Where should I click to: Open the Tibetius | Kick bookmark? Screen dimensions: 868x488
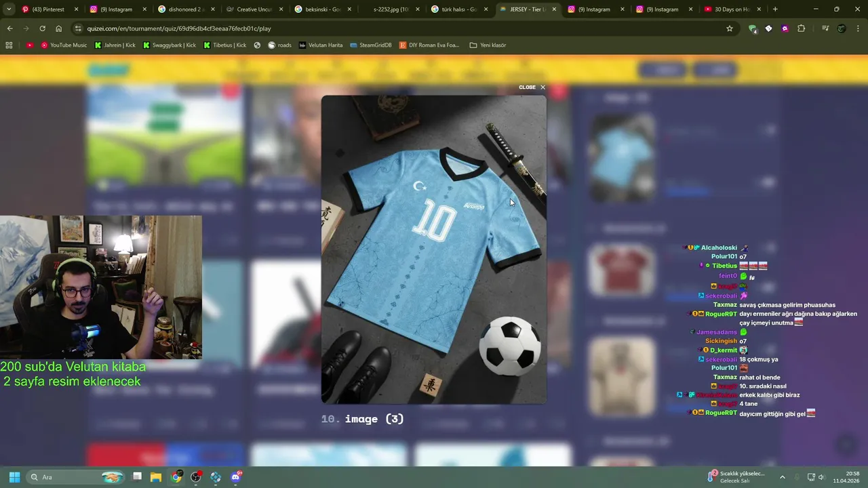pyautogui.click(x=224, y=45)
